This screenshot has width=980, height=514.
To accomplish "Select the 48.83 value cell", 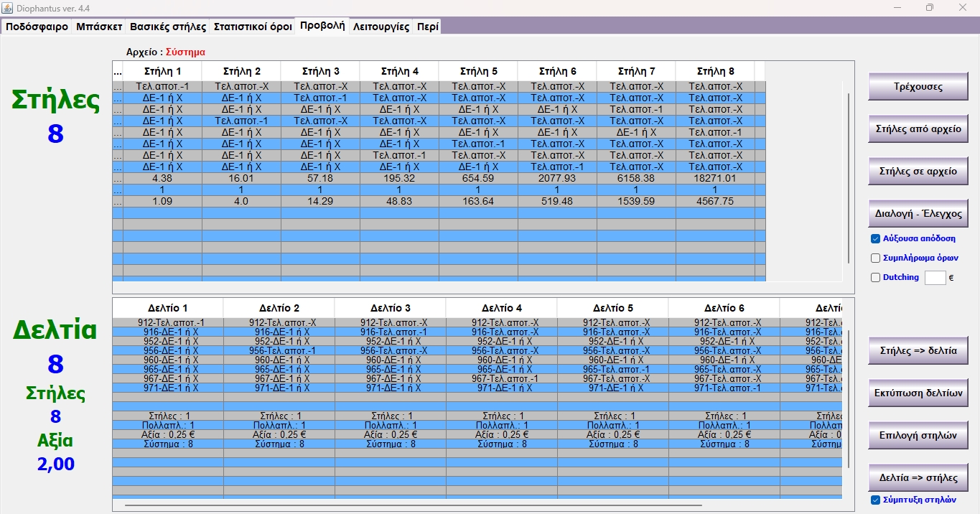I will coord(399,201).
